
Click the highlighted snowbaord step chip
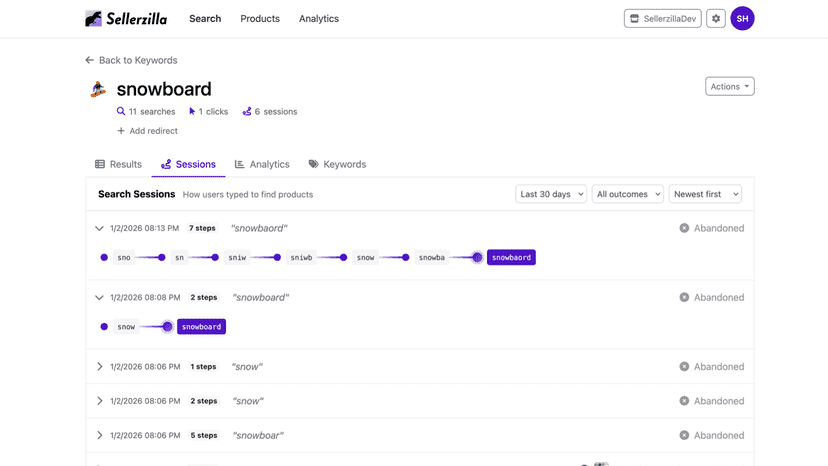[x=511, y=257]
